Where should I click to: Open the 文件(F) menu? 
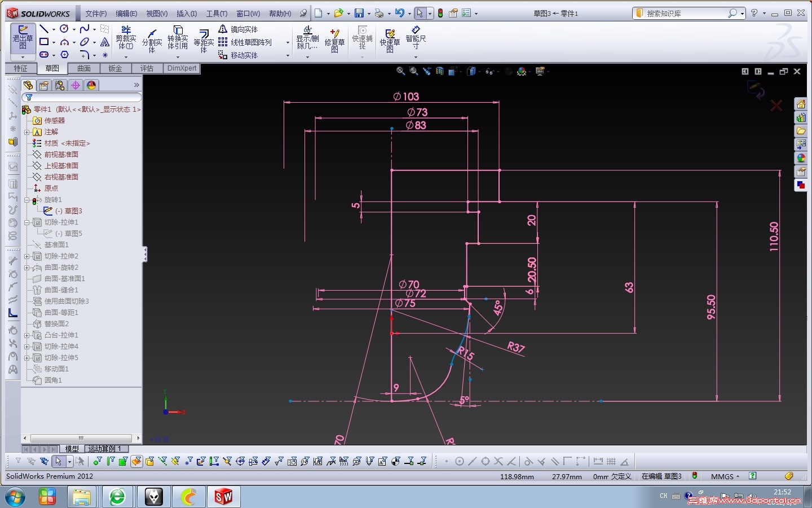pyautogui.click(x=96, y=14)
